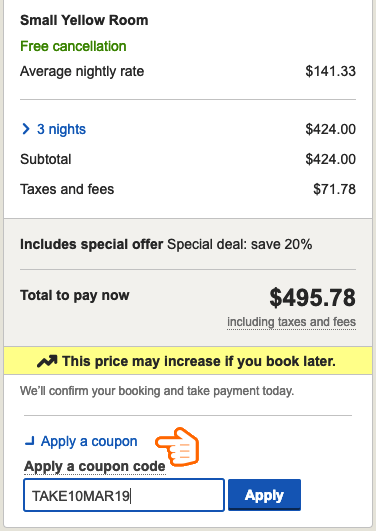The image size is (376, 531).
Task: Click the 3 nights breakdown link
Action: click(x=61, y=129)
